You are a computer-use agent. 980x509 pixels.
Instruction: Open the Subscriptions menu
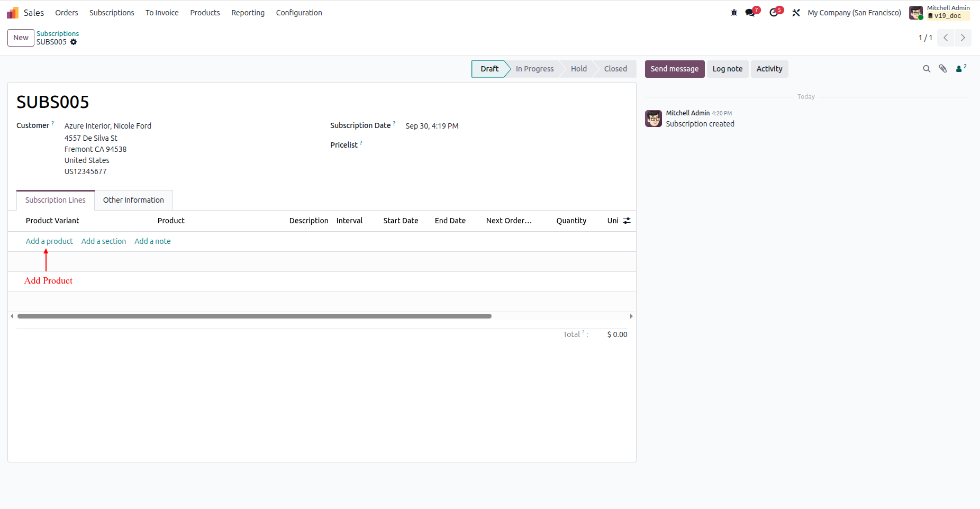[x=112, y=13]
